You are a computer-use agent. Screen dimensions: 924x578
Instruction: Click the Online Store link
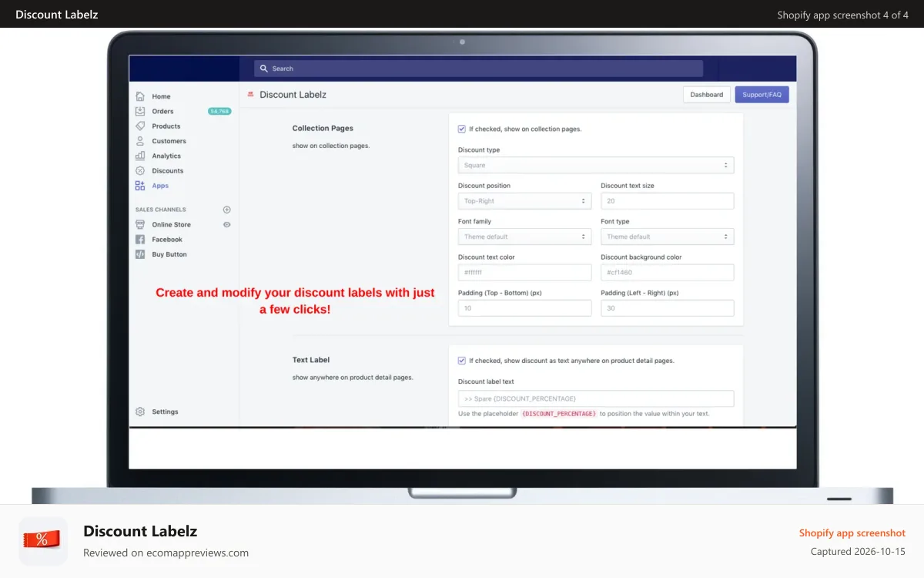coord(172,224)
